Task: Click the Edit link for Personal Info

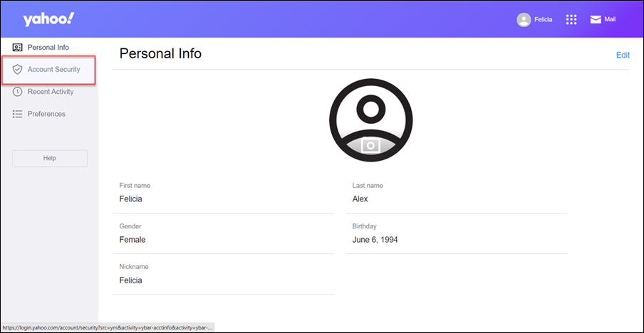Action: tap(623, 55)
